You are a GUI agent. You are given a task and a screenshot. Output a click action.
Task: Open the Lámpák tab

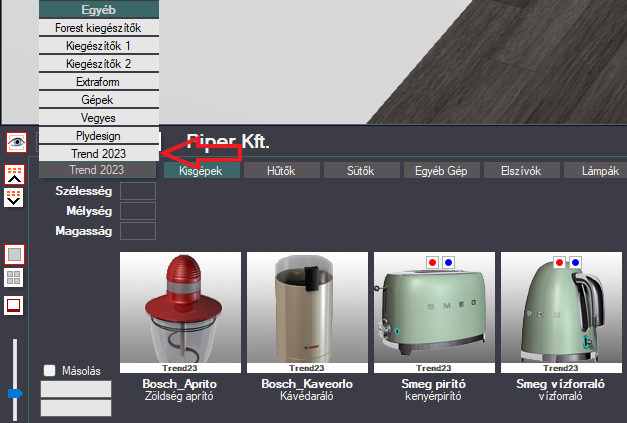click(x=596, y=171)
